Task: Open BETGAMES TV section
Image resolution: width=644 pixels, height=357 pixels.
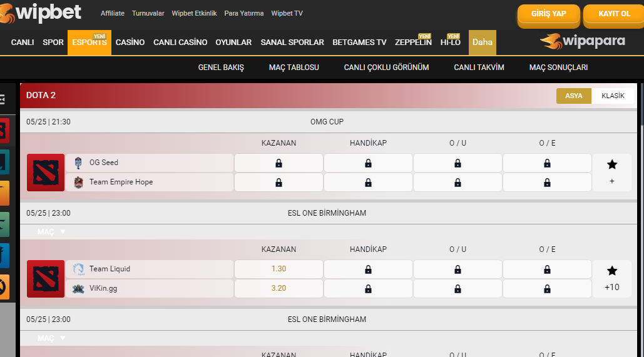Action: coord(359,43)
